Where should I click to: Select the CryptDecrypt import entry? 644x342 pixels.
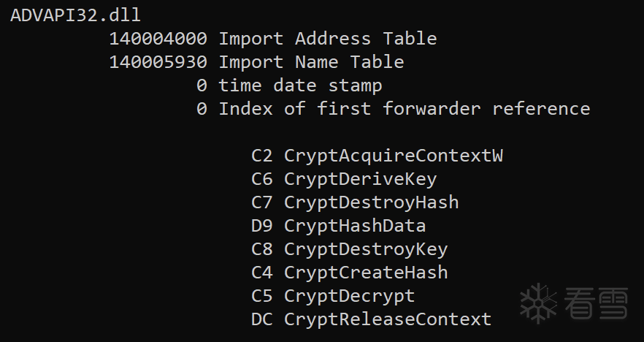coord(349,296)
